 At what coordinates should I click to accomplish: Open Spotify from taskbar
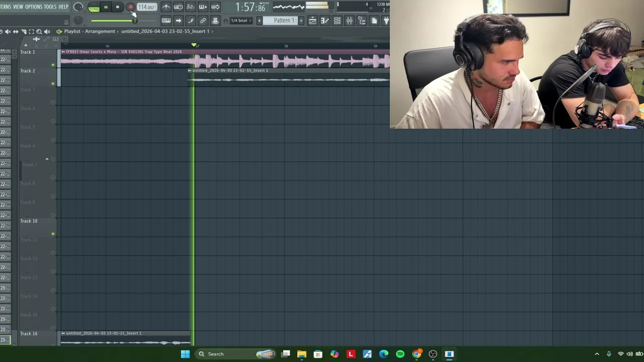tap(400, 354)
